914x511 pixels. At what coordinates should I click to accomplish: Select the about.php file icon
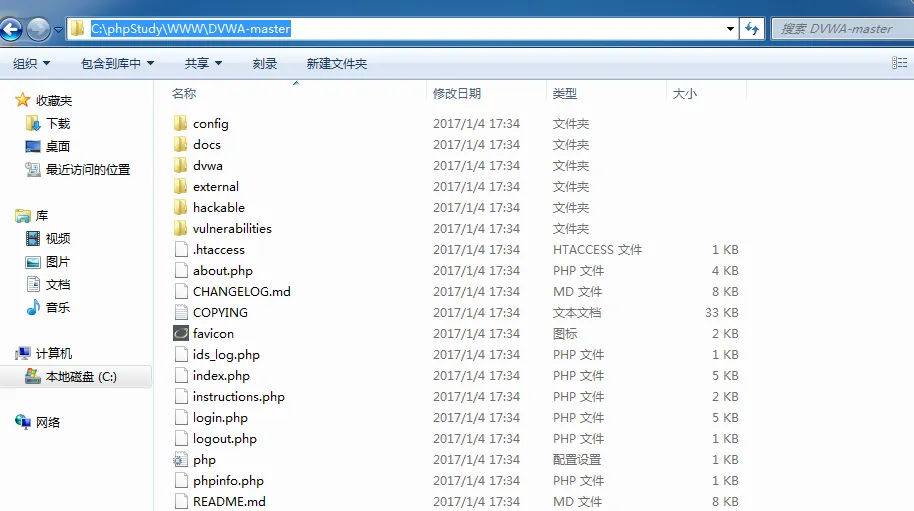click(x=181, y=270)
